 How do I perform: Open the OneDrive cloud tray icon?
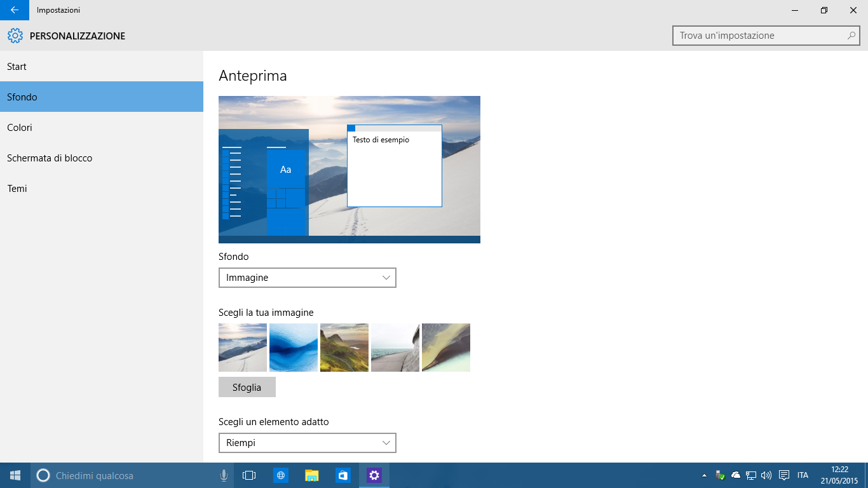(x=736, y=475)
